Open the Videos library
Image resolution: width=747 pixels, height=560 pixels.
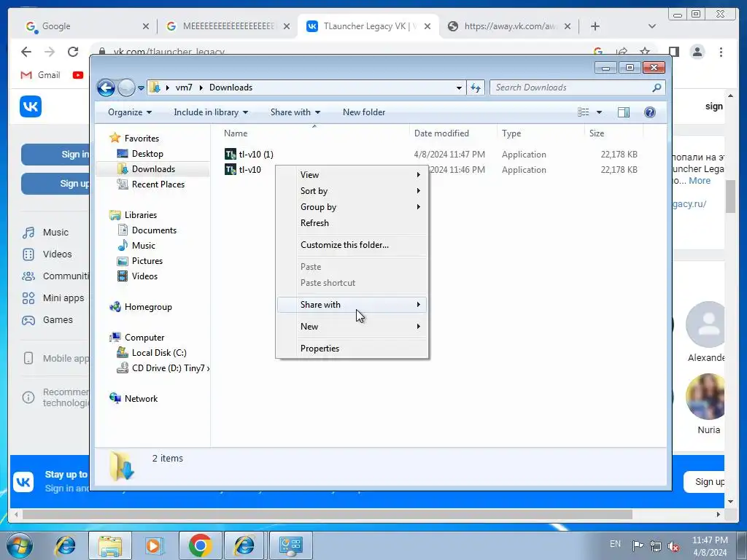click(137, 276)
